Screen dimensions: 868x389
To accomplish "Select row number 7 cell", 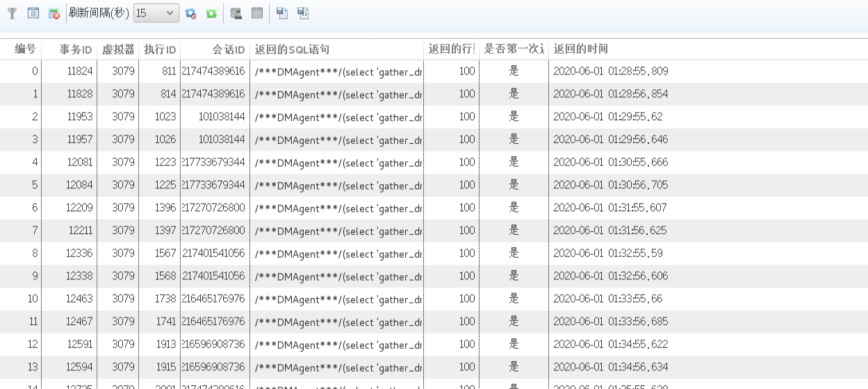I will (x=35, y=231).
